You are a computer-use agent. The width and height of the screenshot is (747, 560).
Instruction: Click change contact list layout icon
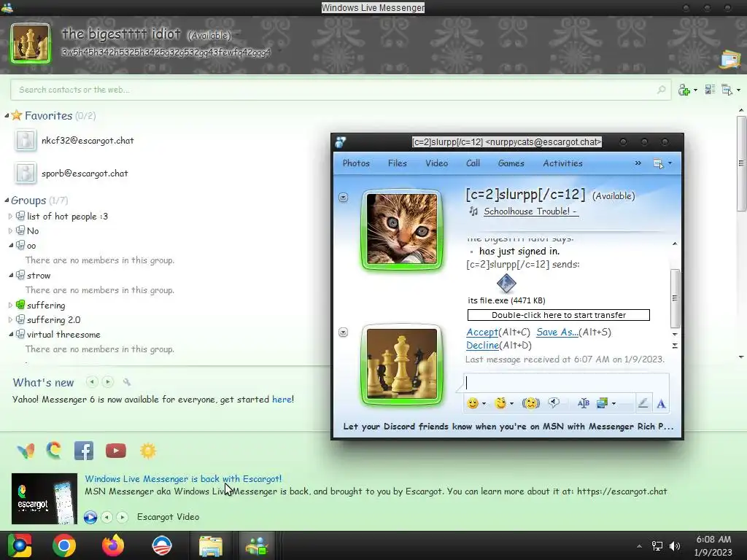pos(710,90)
